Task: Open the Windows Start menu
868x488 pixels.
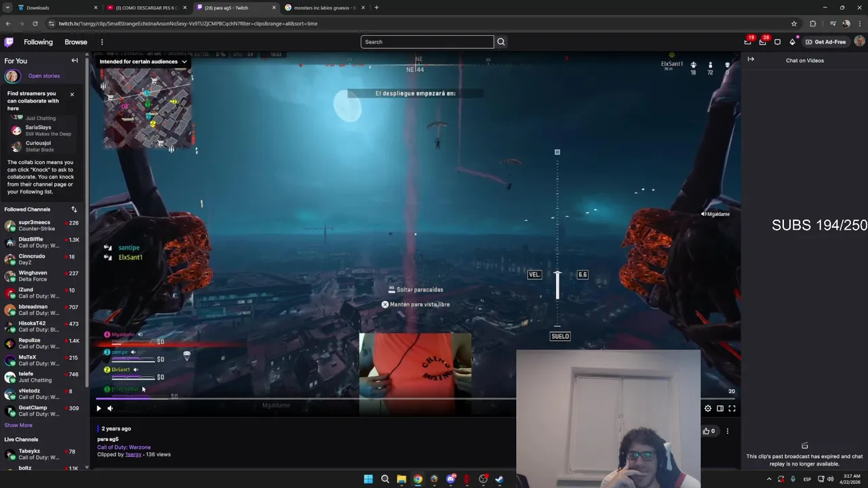Action: [368, 479]
